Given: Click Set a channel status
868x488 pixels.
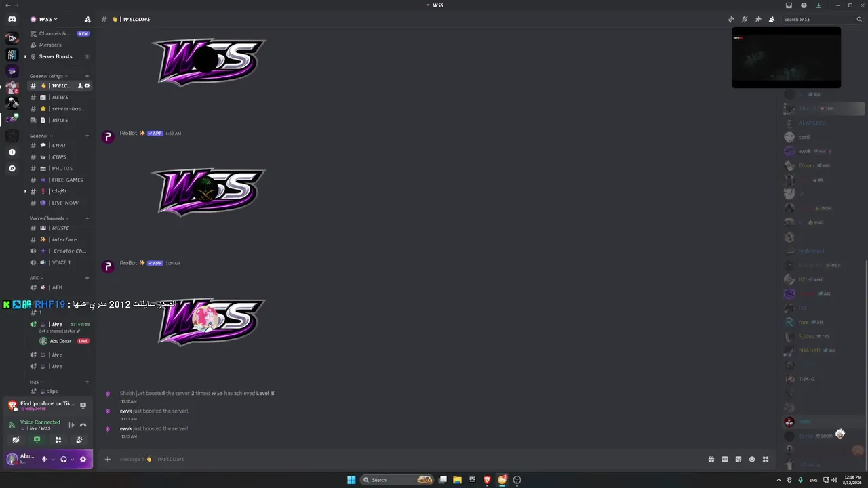Looking at the screenshot, I should [59, 331].
